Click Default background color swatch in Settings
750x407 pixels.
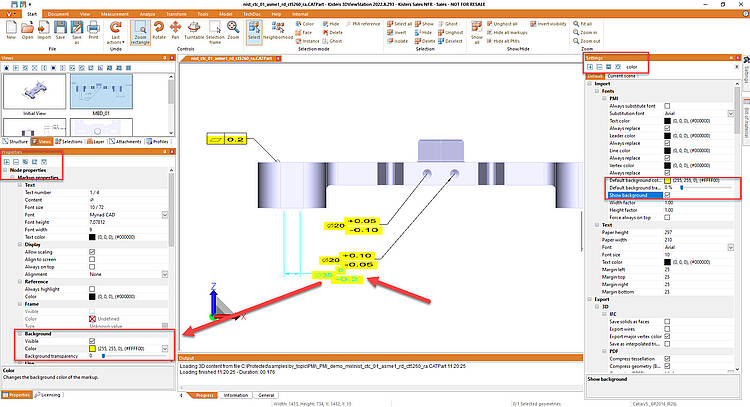(x=667, y=180)
